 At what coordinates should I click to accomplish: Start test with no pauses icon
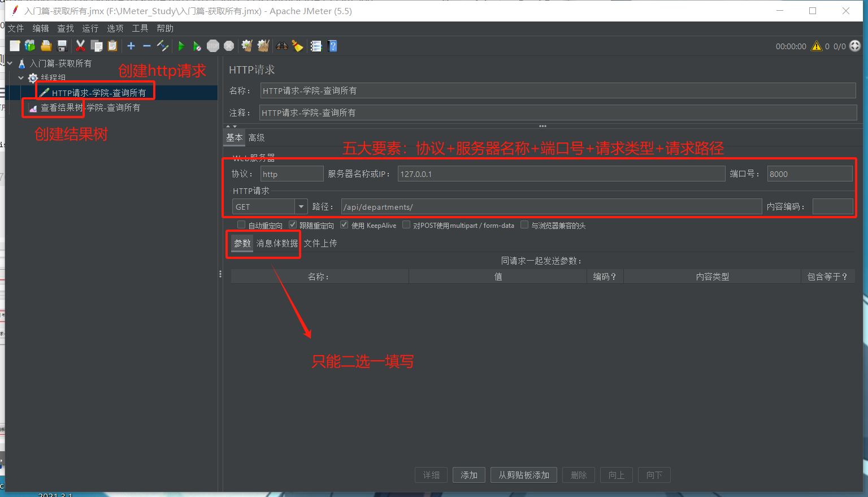point(197,46)
